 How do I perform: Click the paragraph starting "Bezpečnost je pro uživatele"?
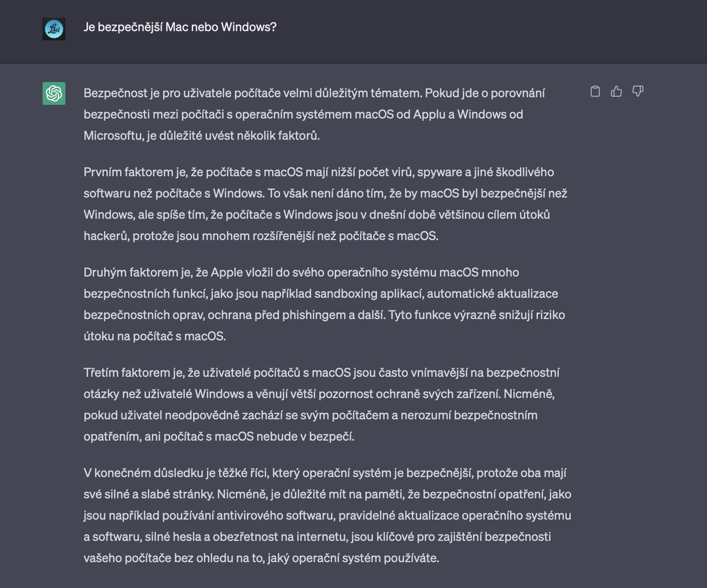tap(314, 114)
